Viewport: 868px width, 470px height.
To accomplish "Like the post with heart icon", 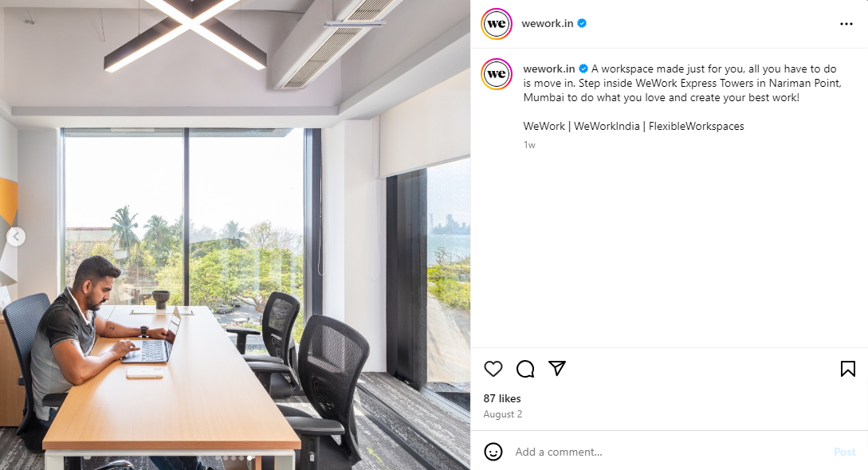I will (493, 369).
